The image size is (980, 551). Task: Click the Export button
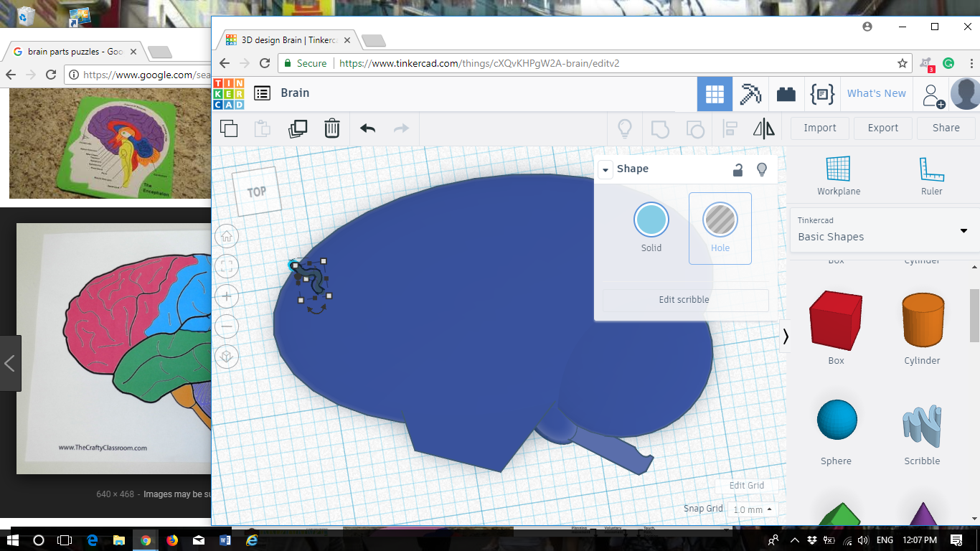pos(883,128)
